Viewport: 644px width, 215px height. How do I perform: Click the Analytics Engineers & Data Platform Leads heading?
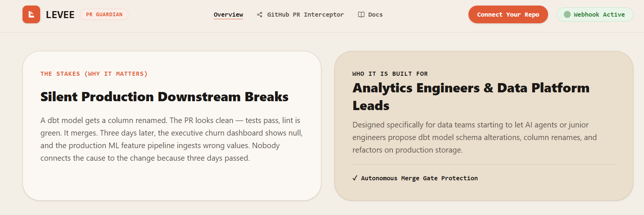coord(471,96)
